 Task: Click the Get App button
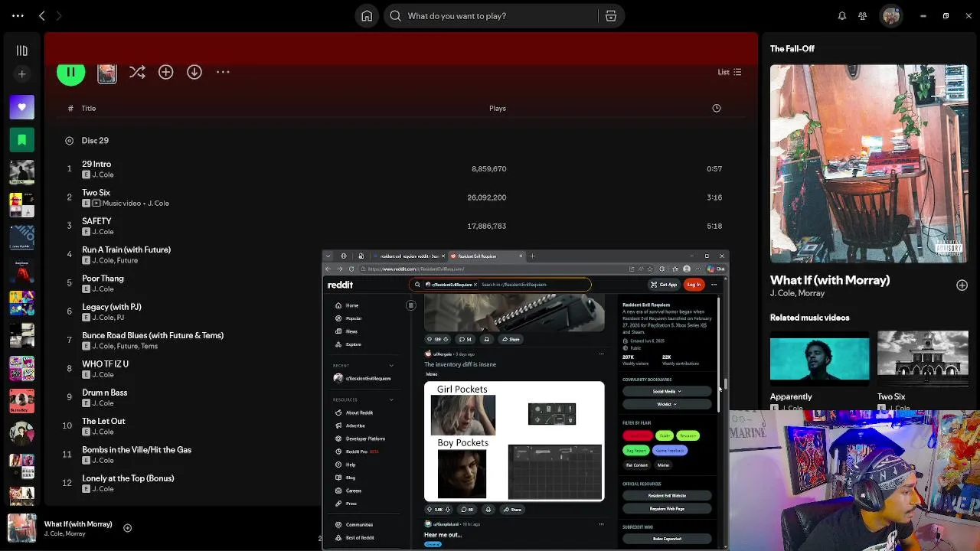pyautogui.click(x=664, y=285)
